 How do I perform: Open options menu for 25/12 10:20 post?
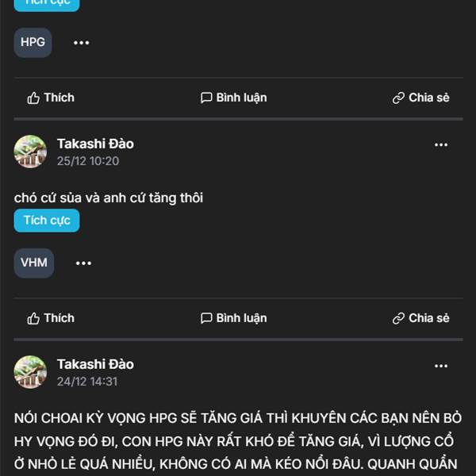(441, 145)
